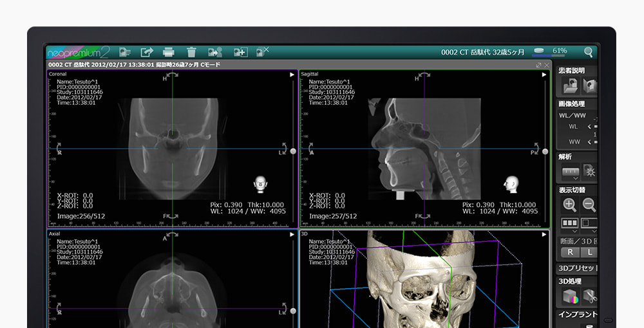644x328 pixels.
Task: Click the transfer image to patient icon
Action: tap(215, 52)
